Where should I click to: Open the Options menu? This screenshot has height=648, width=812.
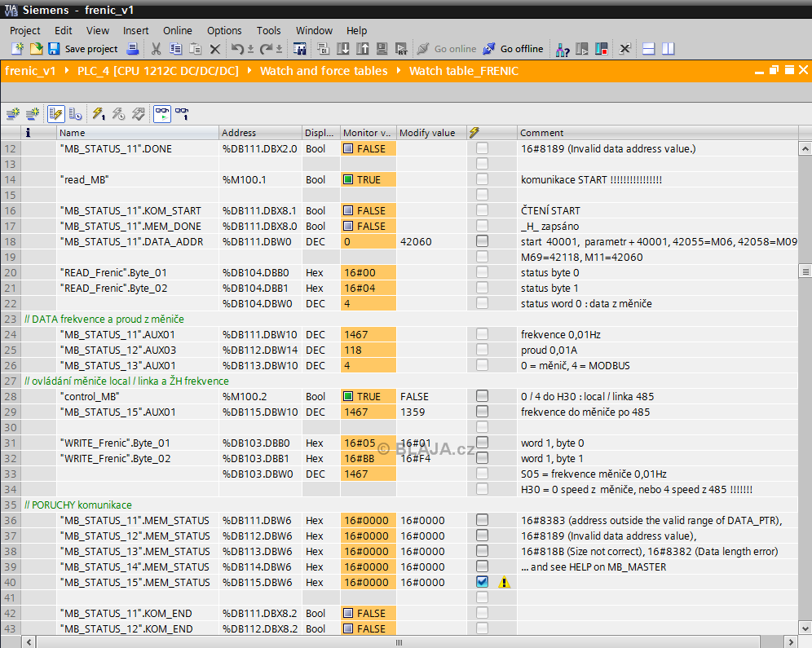pos(224,30)
